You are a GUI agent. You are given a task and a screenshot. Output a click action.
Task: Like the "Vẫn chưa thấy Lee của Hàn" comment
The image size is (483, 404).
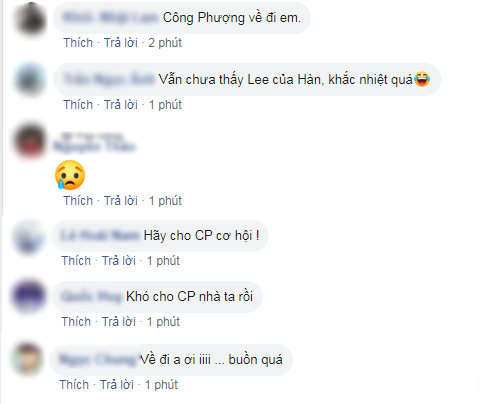(78, 105)
